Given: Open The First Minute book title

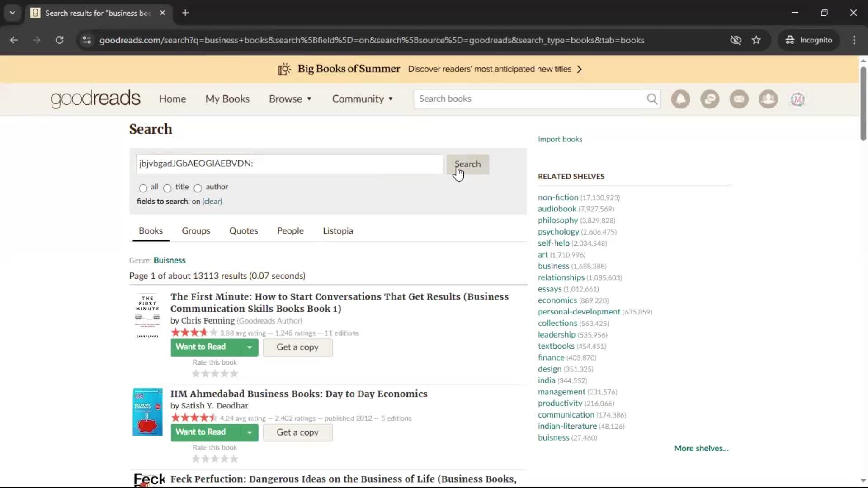Looking at the screenshot, I should 339,303.
